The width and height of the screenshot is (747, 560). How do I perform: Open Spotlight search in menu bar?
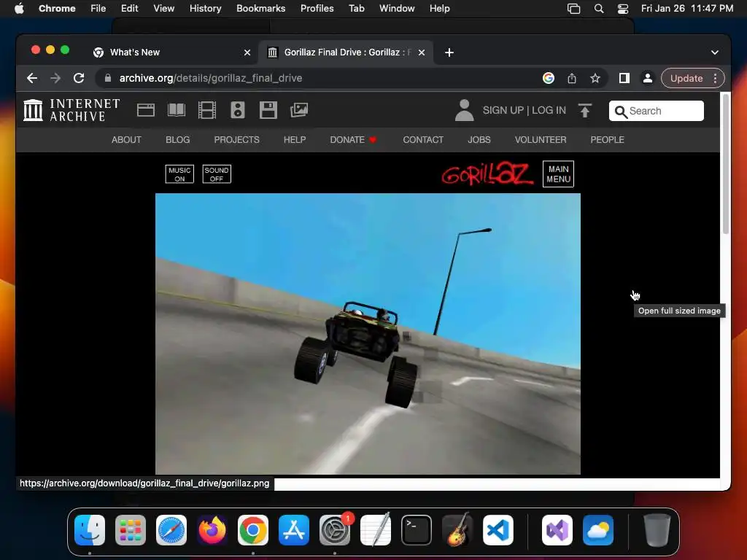click(599, 9)
